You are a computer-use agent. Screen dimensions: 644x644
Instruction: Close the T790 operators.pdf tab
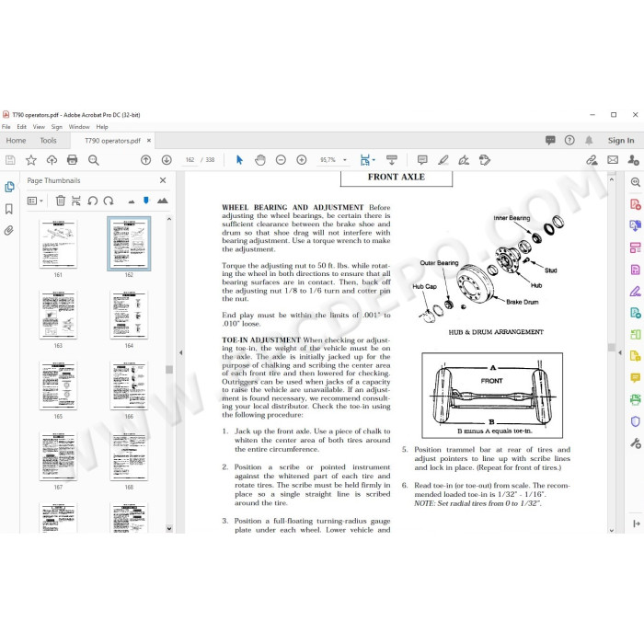coord(149,141)
